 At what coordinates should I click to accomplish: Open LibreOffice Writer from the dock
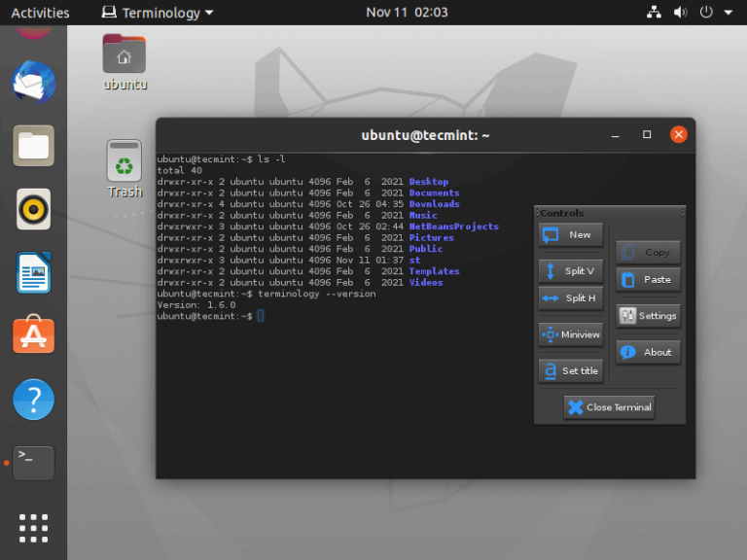pos(33,272)
